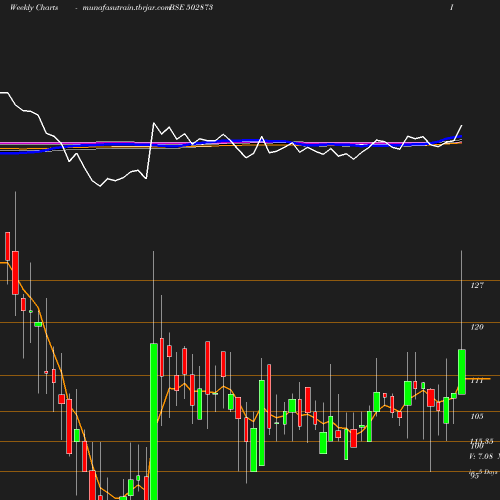Click the 120 price level label
The width and height of the screenshot is (500, 500).
click(x=477, y=327)
